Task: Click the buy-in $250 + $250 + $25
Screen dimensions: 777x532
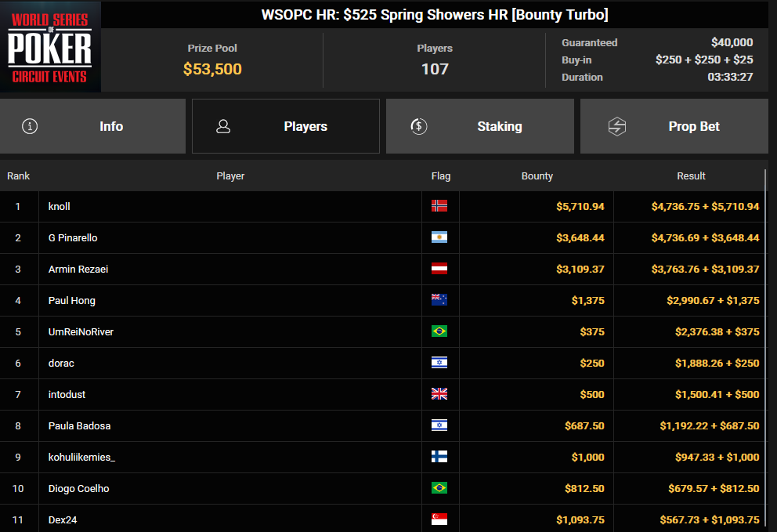Action: tap(704, 60)
